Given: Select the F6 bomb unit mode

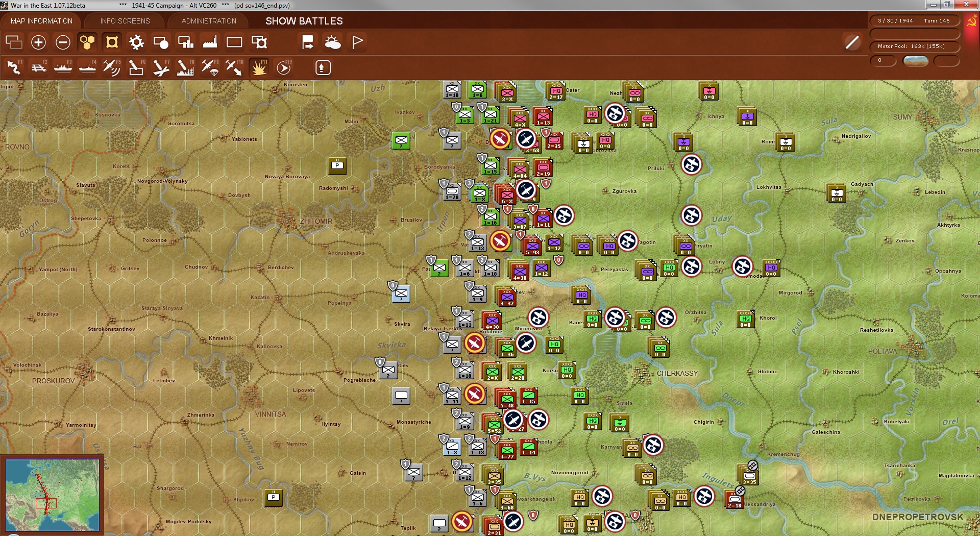Looking at the screenshot, I should point(137,67).
